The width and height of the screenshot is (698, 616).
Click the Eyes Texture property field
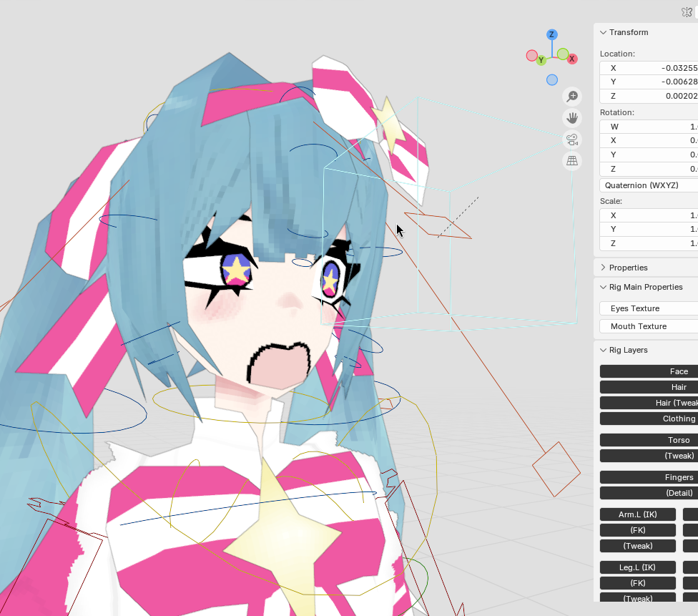click(x=649, y=308)
